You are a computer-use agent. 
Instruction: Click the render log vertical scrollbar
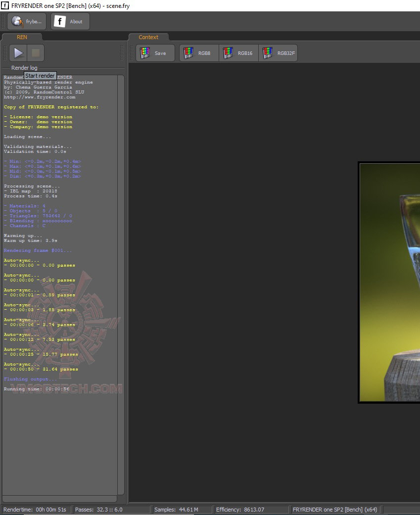pos(121,285)
